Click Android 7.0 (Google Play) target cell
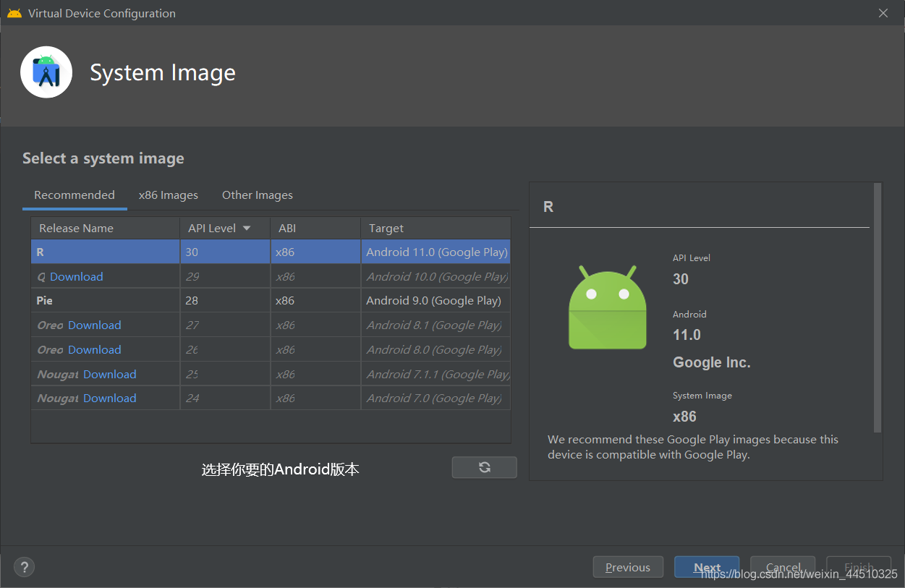 (436, 399)
